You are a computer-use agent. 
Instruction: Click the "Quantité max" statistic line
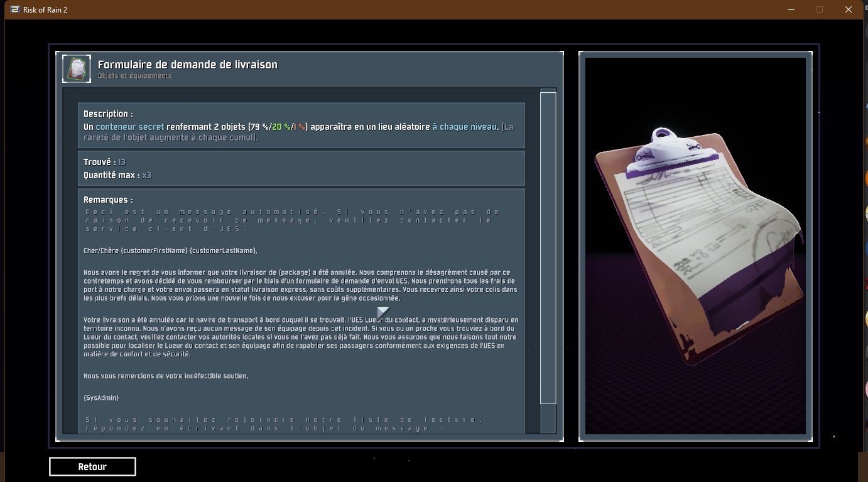117,175
